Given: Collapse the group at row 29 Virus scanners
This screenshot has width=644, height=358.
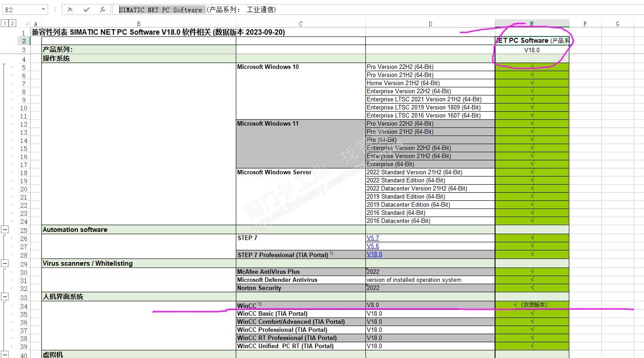Looking at the screenshot, I should (x=5, y=263).
